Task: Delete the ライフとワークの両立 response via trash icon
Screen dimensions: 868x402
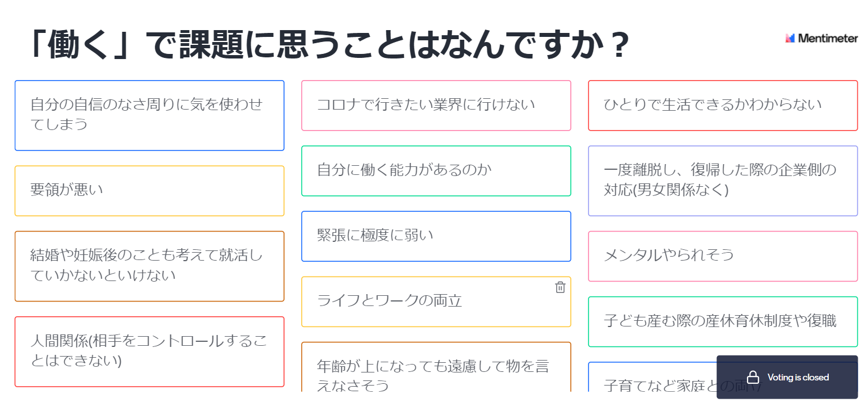Action: pos(560,287)
